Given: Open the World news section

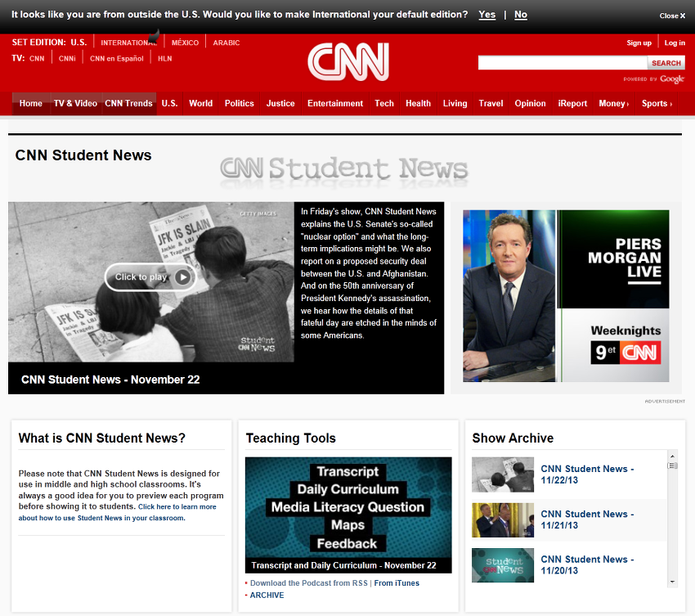Looking at the screenshot, I should [201, 103].
